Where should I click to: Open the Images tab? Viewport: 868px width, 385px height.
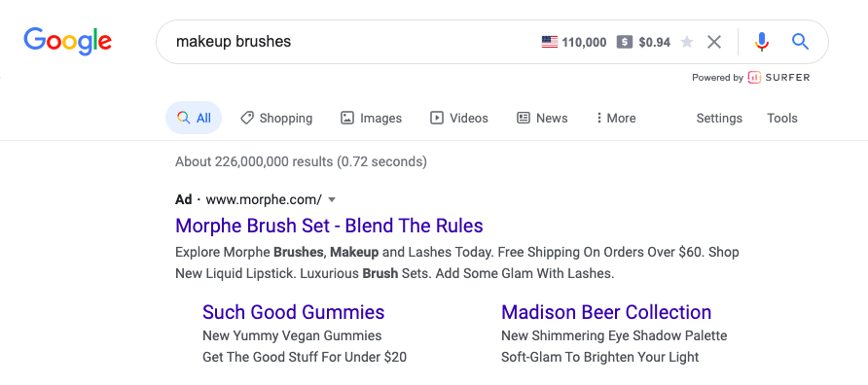pyautogui.click(x=371, y=118)
